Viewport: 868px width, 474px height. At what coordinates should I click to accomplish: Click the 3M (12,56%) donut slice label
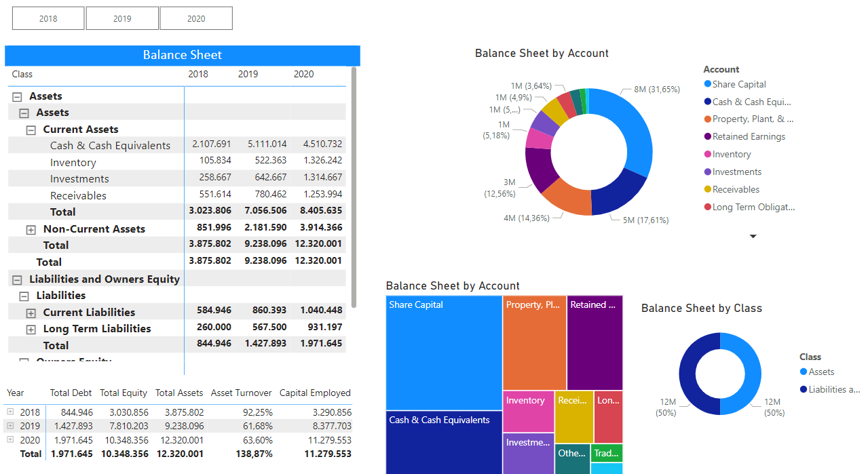point(499,188)
